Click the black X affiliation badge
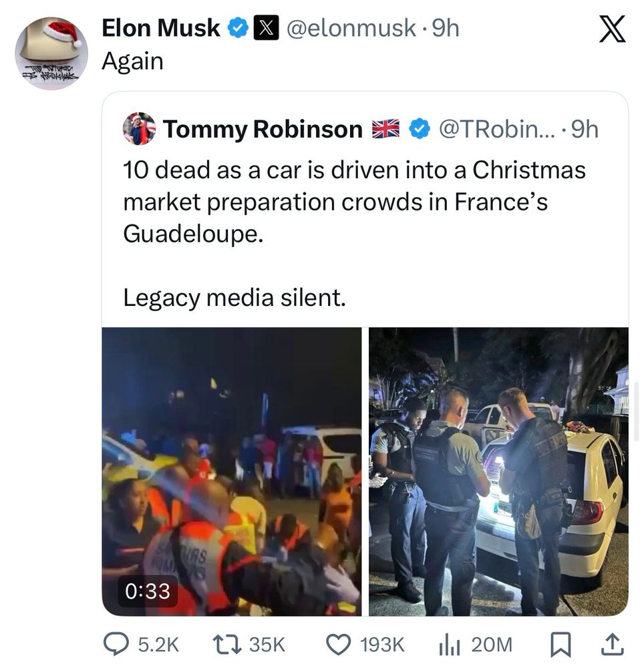This screenshot has height=668, width=644. click(266, 28)
